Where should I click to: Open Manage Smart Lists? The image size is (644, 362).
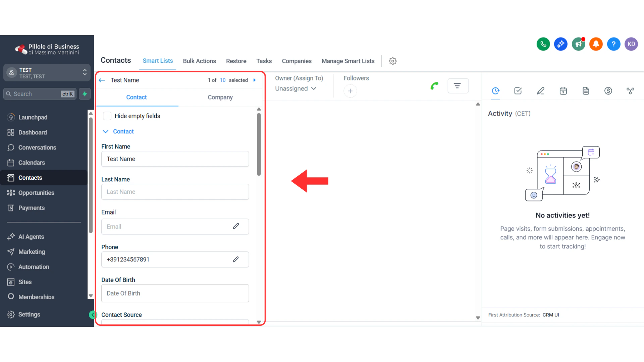pos(348,61)
